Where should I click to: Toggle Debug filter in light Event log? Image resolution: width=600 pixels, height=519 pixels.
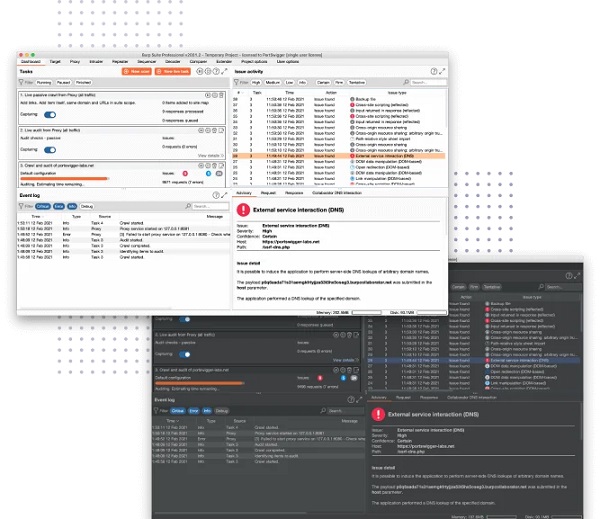coord(87,206)
